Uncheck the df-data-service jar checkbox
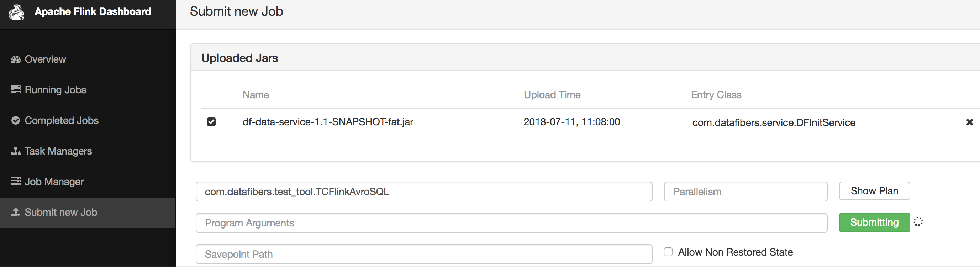This screenshot has width=980, height=267. pos(211,122)
